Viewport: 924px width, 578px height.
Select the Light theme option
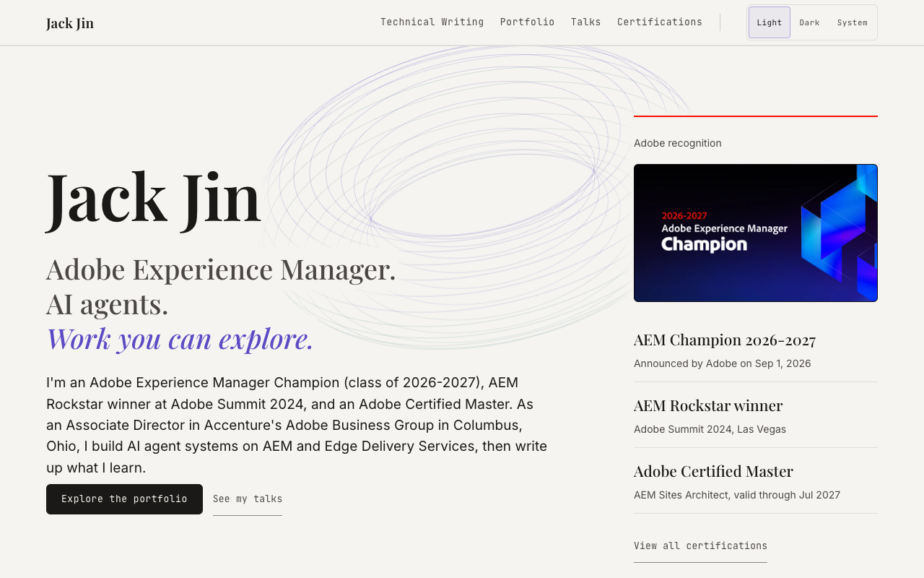pos(770,22)
